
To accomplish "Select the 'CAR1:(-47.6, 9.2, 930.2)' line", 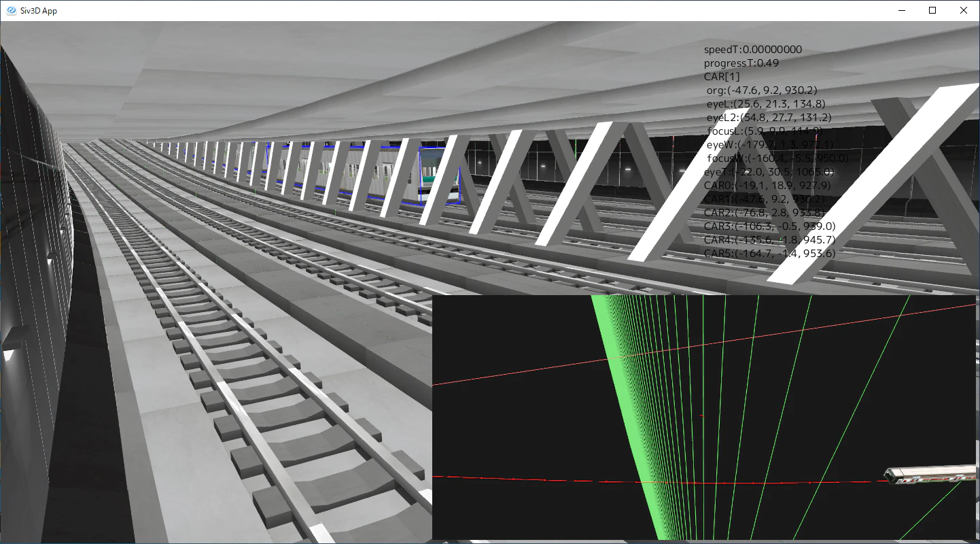I will (765, 199).
